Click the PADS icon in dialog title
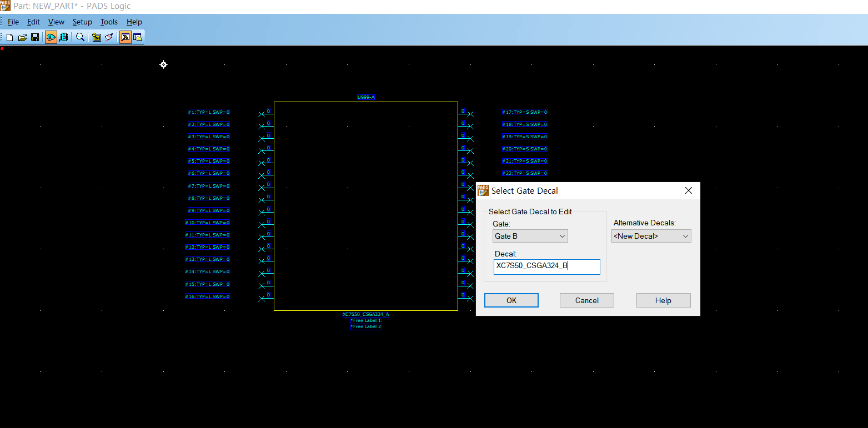This screenshot has height=428, width=868. 483,190
